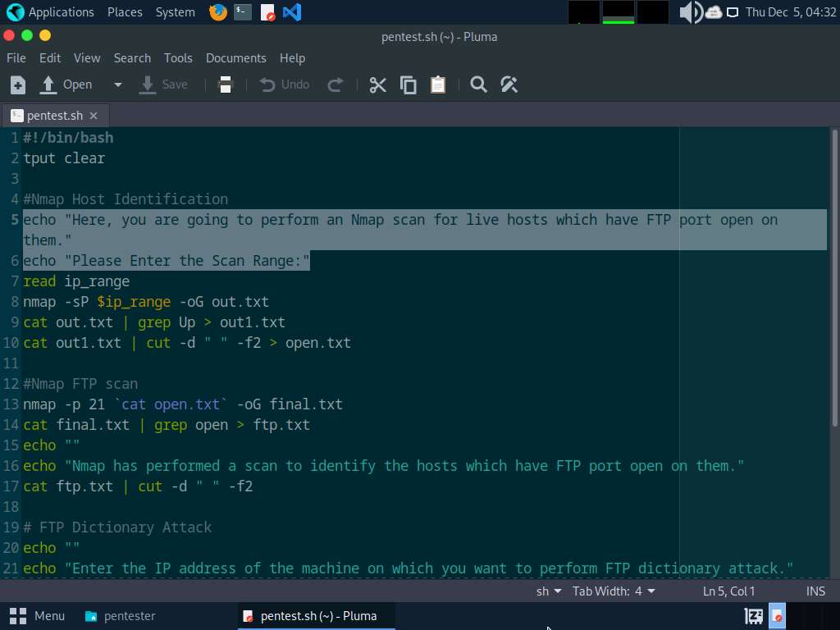Copy selection with the copy icon
The image size is (840, 630).
coord(409,84)
